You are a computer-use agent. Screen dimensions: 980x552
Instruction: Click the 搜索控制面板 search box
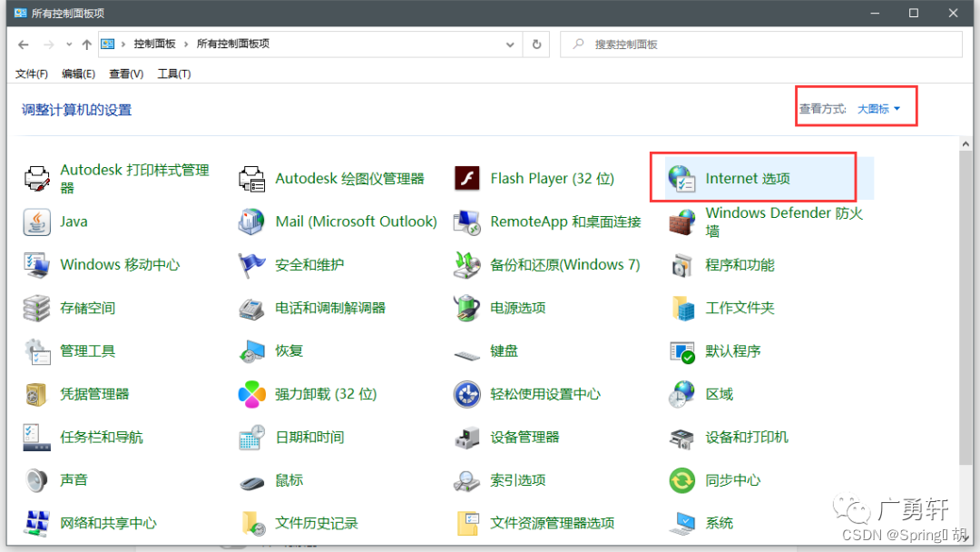761,44
